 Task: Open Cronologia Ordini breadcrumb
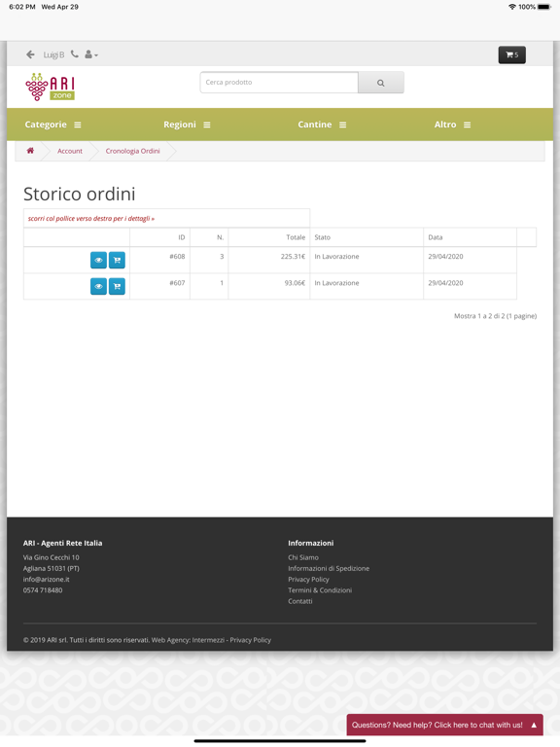point(133,151)
